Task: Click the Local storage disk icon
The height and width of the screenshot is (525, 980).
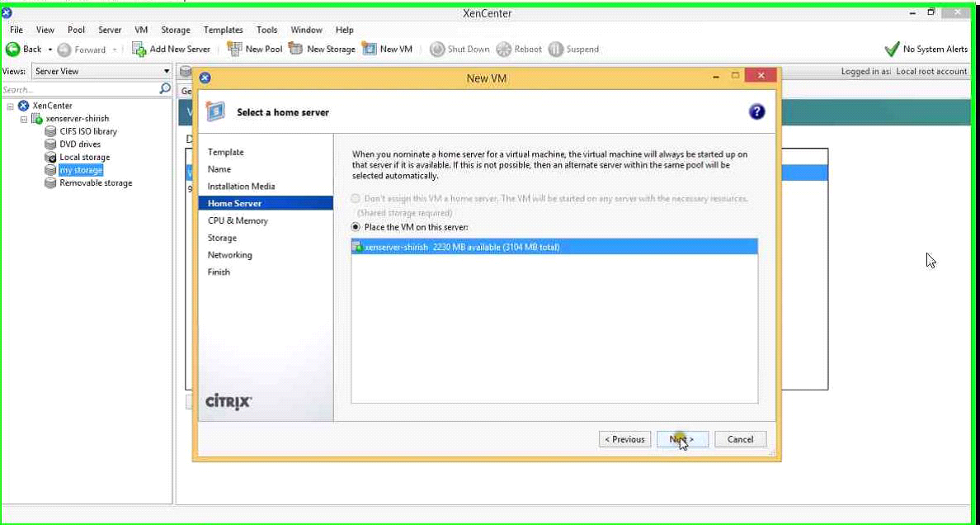Action: [50, 157]
